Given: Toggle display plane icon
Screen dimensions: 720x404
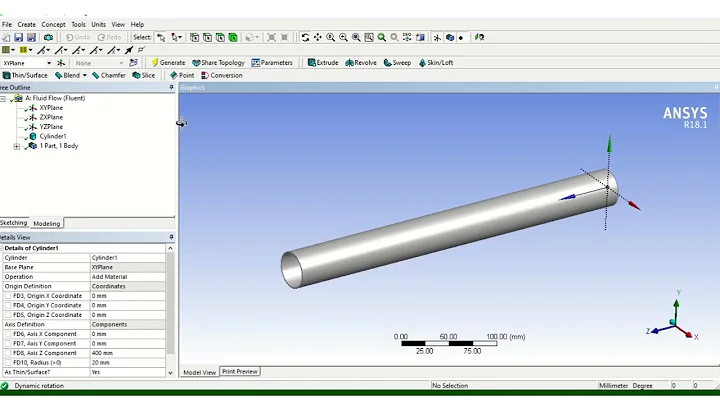Looking at the screenshot, I should click(x=437, y=37).
